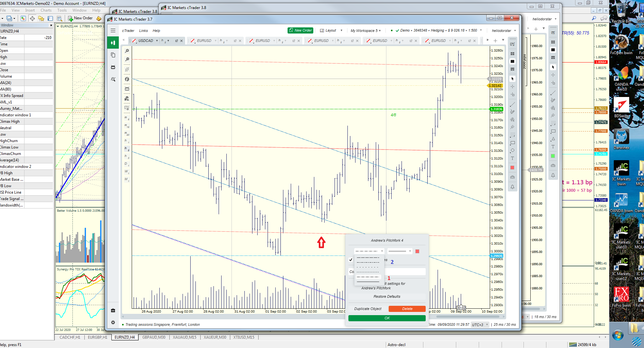Image resolution: width=644 pixels, height=348 pixels.
Task: Click the Delete button
Action: pyautogui.click(x=407, y=309)
